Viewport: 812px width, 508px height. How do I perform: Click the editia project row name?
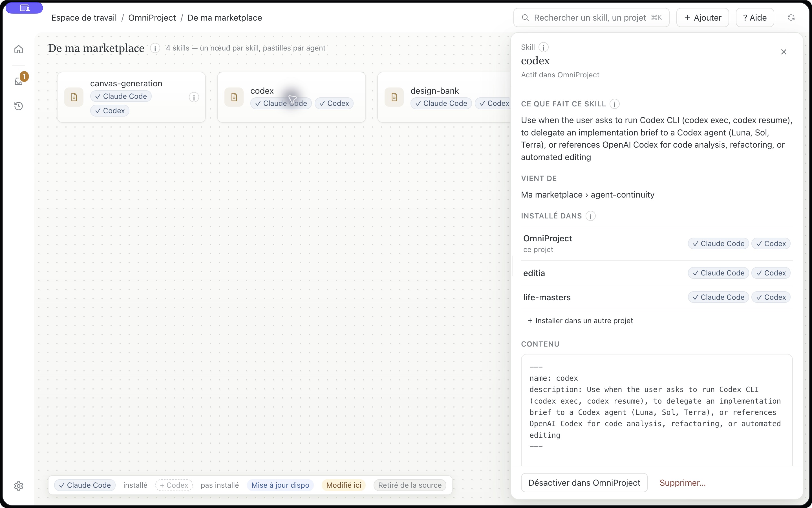coord(534,273)
